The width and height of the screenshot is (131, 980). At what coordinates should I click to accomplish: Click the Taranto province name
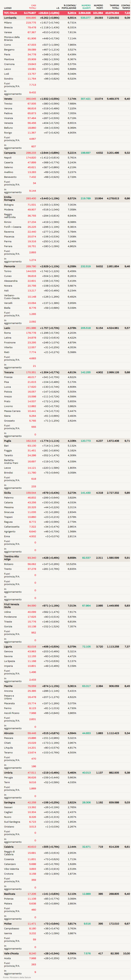pyautogui.click(x=9, y=455)
